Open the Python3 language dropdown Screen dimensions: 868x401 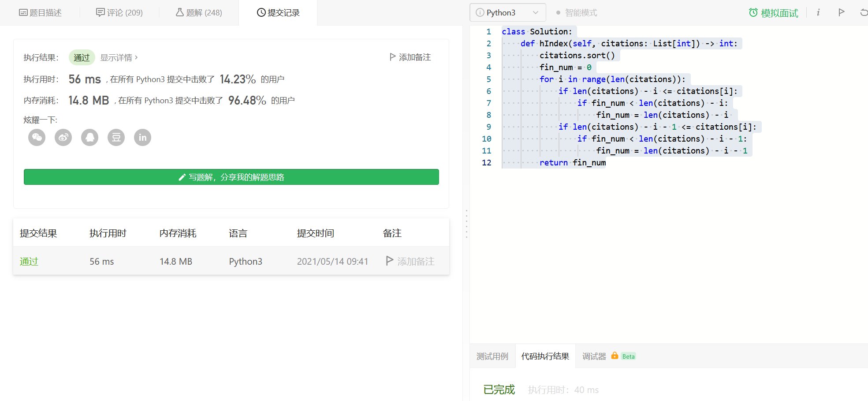point(508,12)
